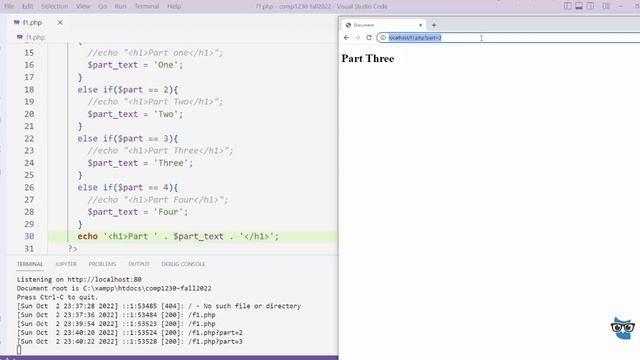
Task: Click $part_text = 'Four' on line 28
Action: (138, 212)
